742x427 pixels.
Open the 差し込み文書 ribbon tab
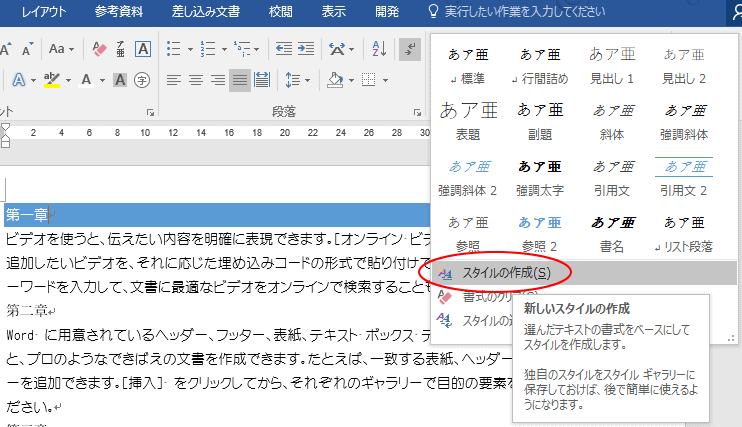206,11
